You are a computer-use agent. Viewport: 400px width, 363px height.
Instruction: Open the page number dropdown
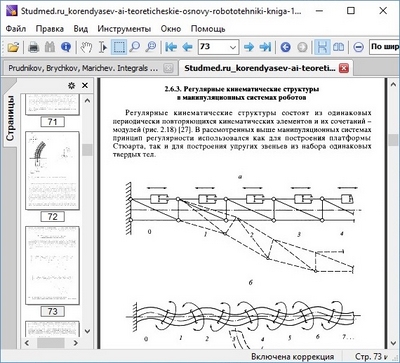tap(233, 47)
